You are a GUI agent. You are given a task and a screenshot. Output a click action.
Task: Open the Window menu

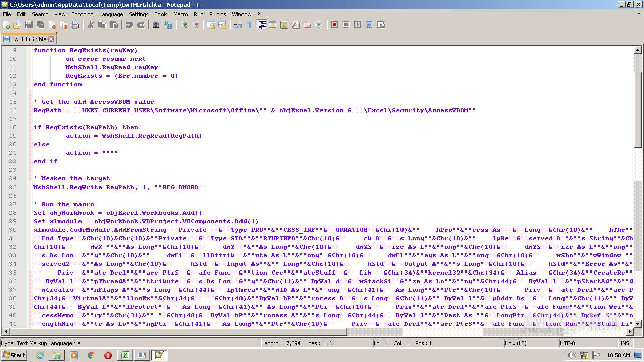pos(242,14)
